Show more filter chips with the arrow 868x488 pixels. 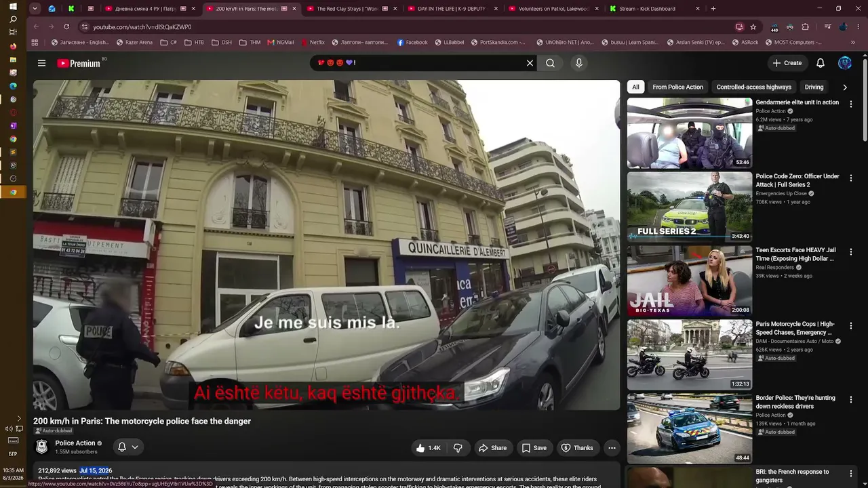(845, 87)
